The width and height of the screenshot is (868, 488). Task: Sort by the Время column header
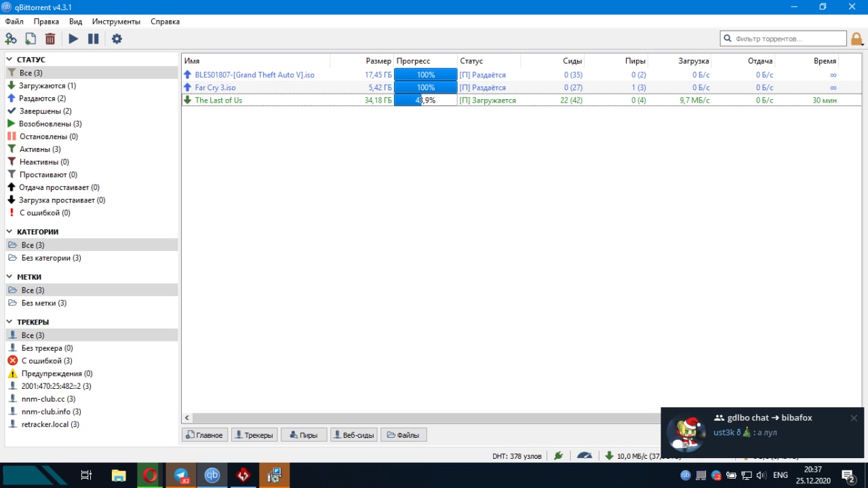806,61
